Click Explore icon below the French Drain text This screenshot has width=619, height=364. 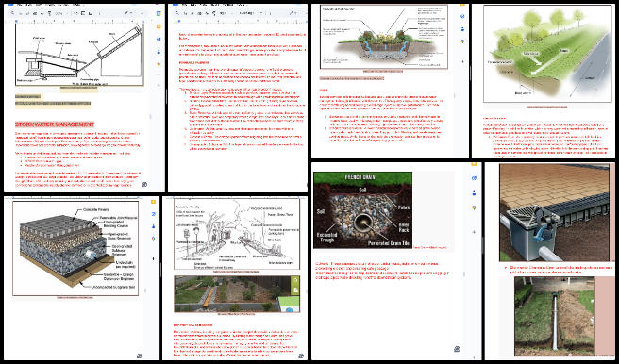pyautogui.click(x=457, y=349)
